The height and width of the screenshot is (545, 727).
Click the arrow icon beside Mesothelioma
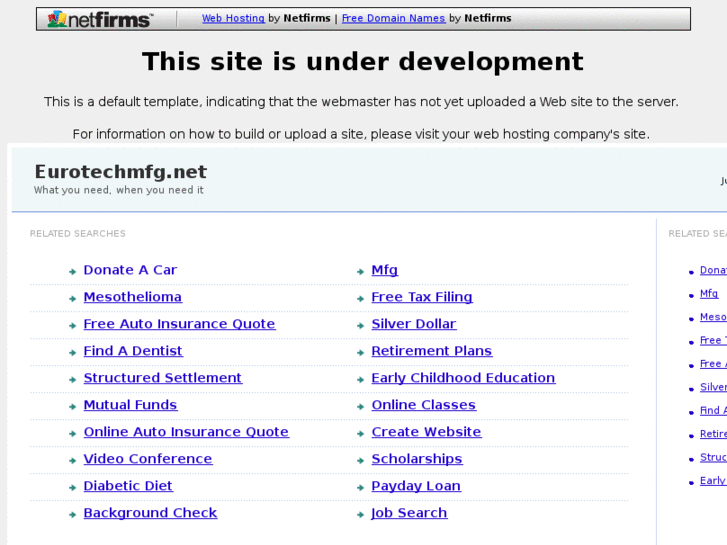click(72, 299)
